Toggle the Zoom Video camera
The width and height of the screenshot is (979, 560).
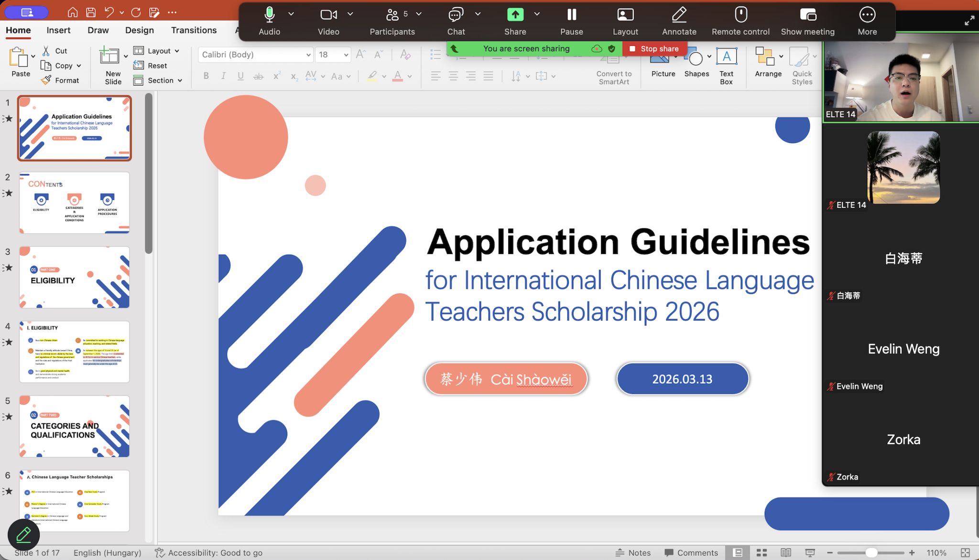coord(328,15)
